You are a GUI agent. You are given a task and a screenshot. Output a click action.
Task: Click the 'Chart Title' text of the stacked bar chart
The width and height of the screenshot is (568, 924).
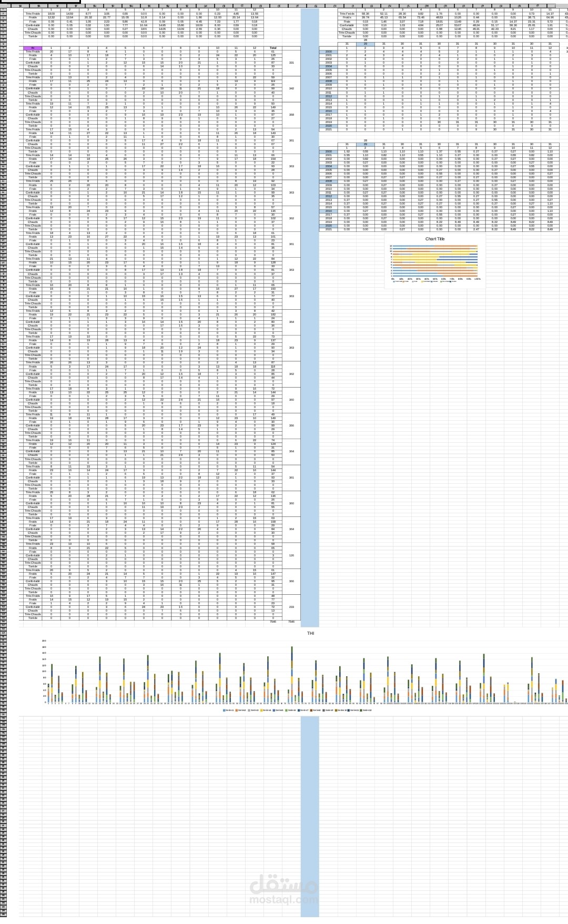(x=435, y=239)
